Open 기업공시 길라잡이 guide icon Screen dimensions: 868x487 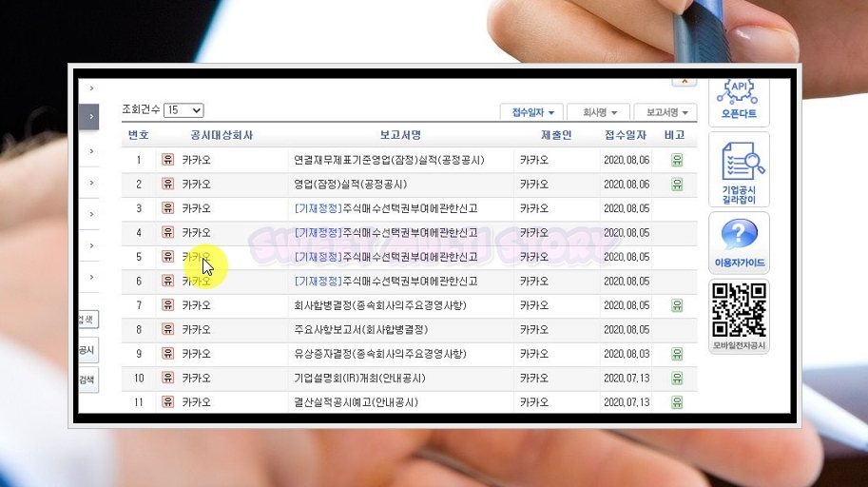(x=739, y=170)
